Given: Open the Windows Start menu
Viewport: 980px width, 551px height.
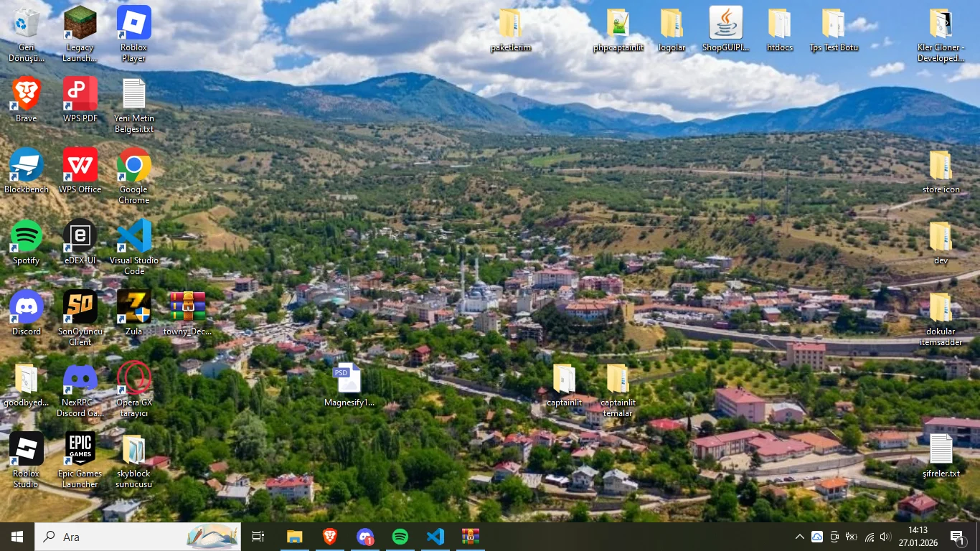Looking at the screenshot, I should click(x=17, y=537).
